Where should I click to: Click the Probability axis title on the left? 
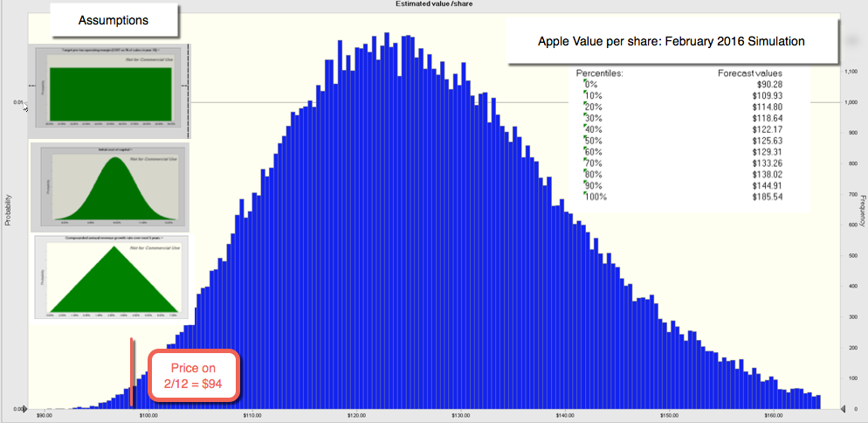[x=9, y=210]
